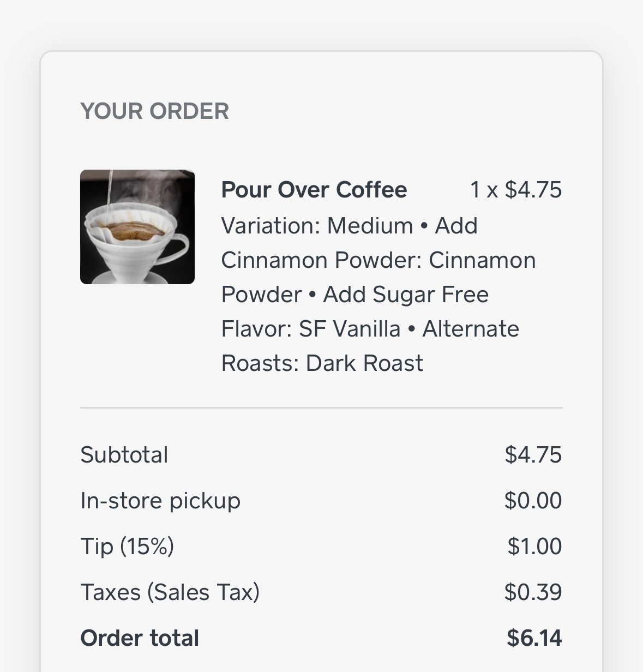This screenshot has width=643, height=672.
Task: Click the SF Vanilla flavor text
Action: pos(350,329)
